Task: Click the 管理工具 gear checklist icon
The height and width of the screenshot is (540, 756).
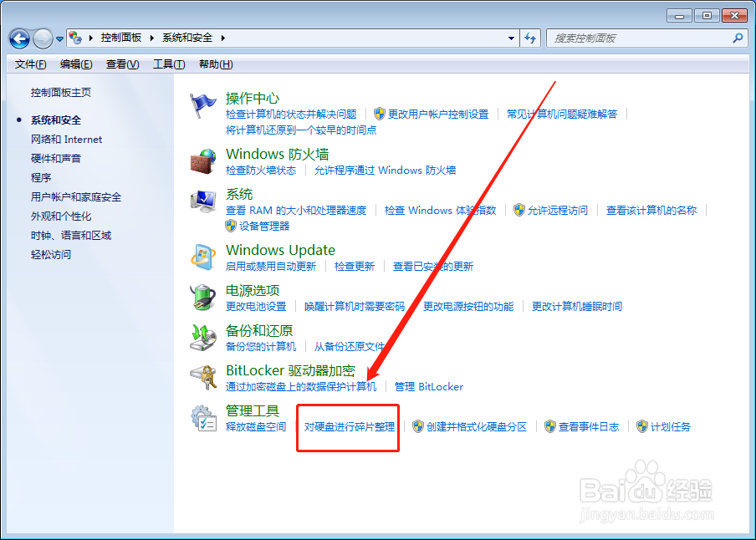Action: click(203, 418)
